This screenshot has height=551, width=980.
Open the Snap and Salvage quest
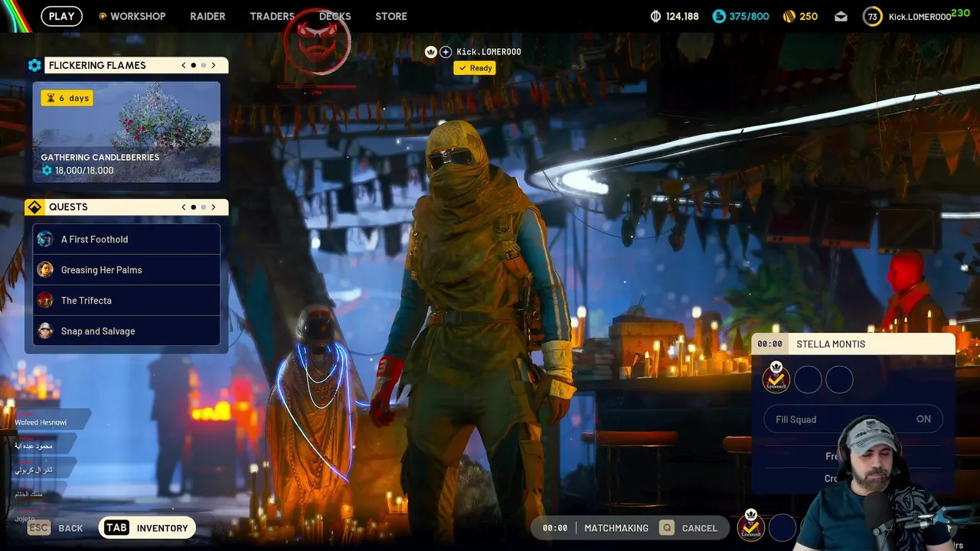[x=126, y=331]
